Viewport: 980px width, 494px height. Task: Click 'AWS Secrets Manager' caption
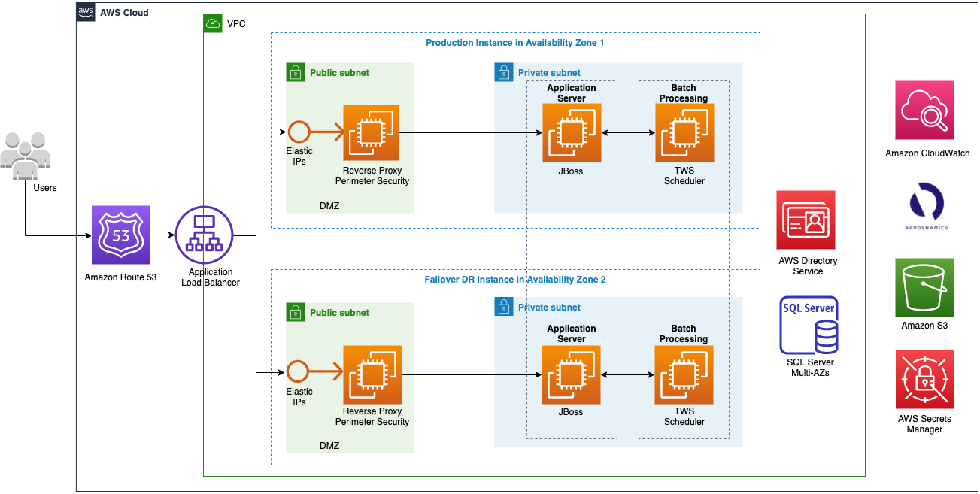tap(924, 424)
